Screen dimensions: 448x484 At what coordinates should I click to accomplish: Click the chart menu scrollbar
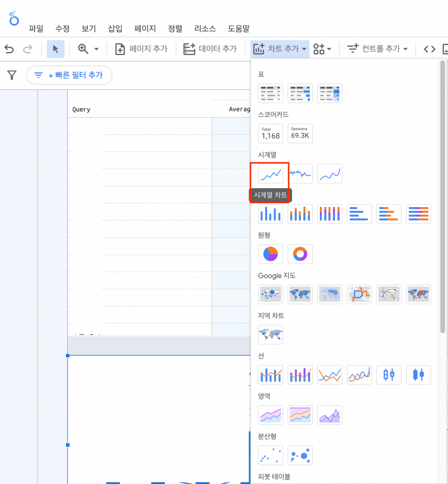tap(442, 197)
